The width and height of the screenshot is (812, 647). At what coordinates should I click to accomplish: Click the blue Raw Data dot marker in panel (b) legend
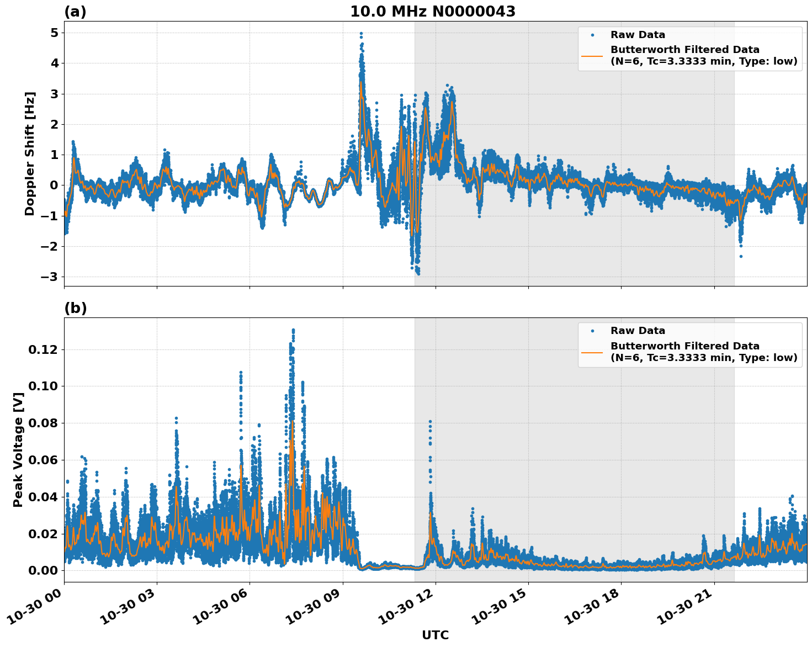pyautogui.click(x=592, y=330)
